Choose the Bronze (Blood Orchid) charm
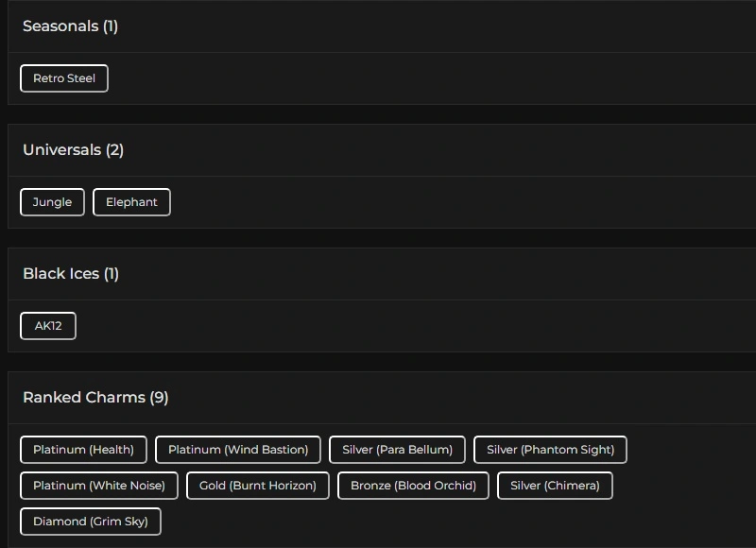Image resolution: width=756 pixels, height=548 pixels. [413, 486]
